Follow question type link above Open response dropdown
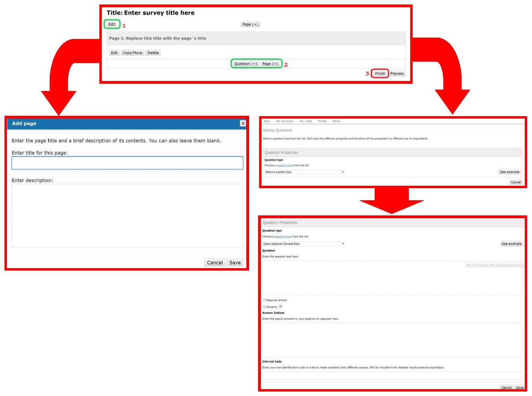The width and height of the screenshot is (532, 396). pos(283,237)
